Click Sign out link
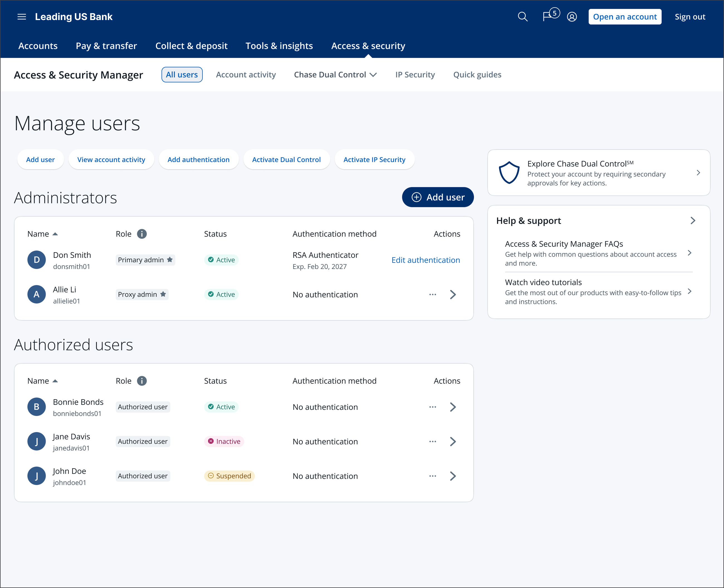The image size is (724, 588). coord(690,17)
